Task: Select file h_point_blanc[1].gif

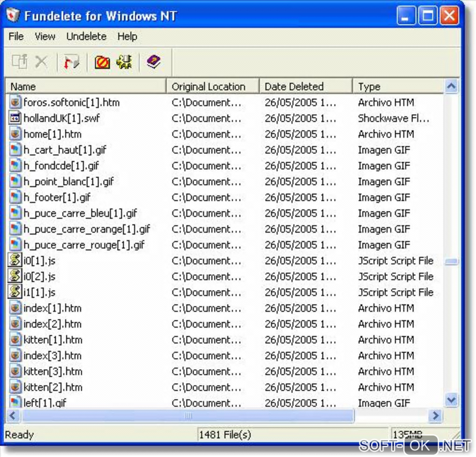Action: pos(69,181)
